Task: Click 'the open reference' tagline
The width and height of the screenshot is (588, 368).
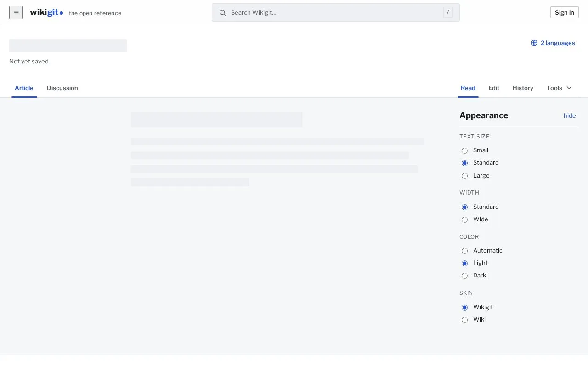Action: coord(95,13)
